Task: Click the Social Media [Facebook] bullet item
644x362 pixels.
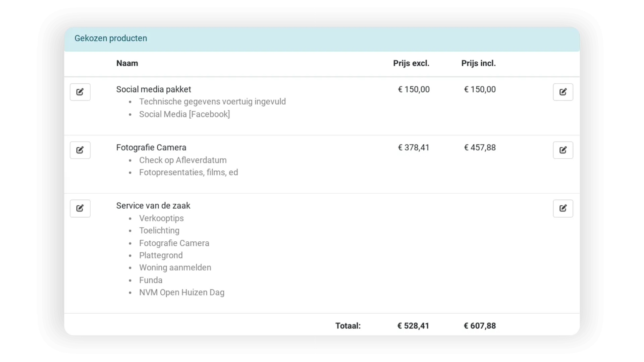Action: point(184,114)
